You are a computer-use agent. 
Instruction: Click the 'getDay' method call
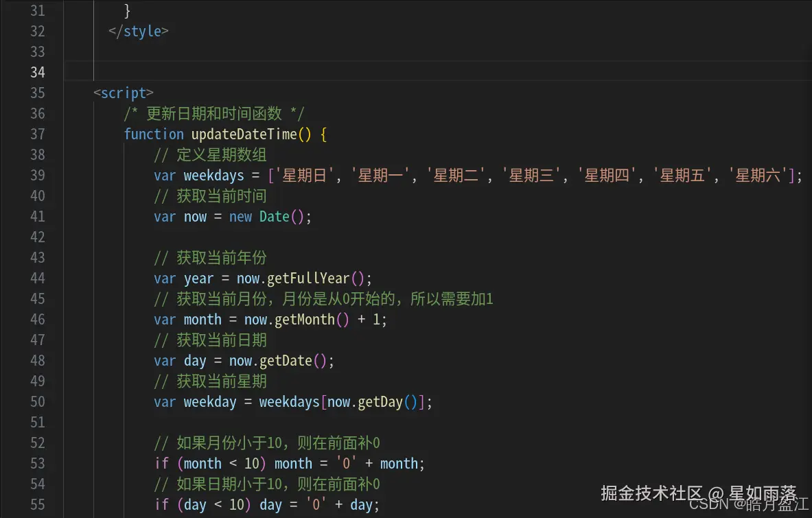click(x=380, y=402)
